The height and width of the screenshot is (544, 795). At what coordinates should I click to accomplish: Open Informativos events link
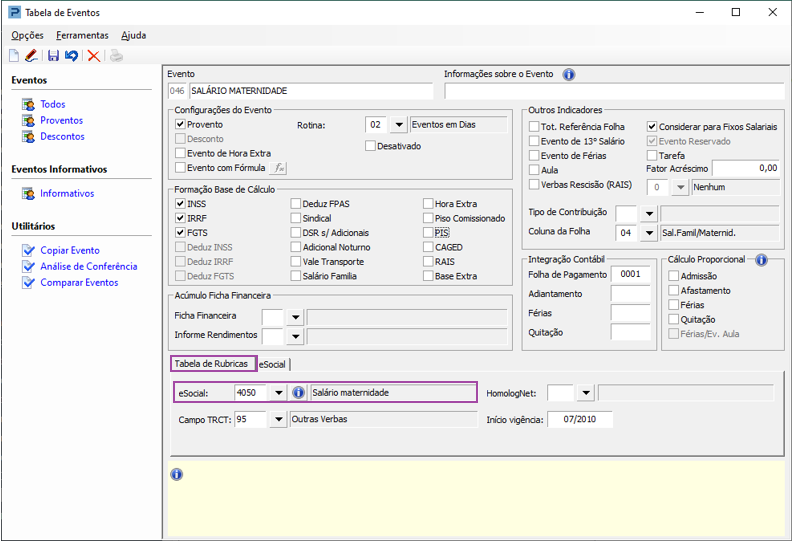67,194
